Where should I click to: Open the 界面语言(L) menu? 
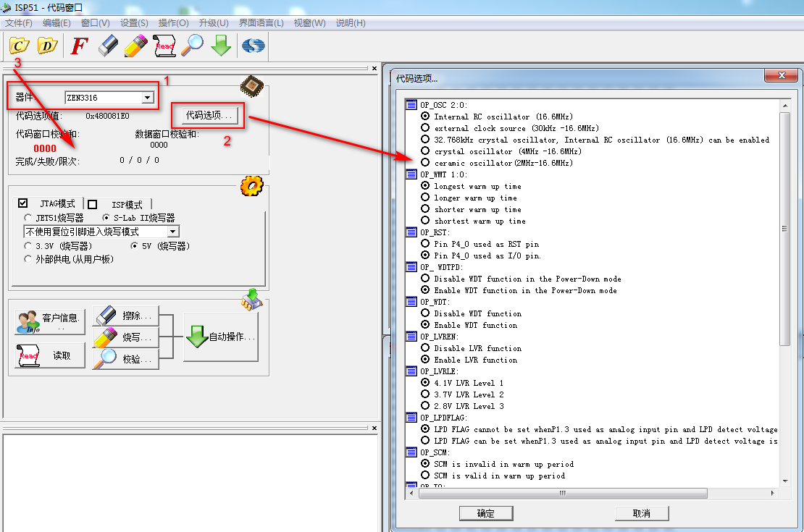[x=261, y=23]
